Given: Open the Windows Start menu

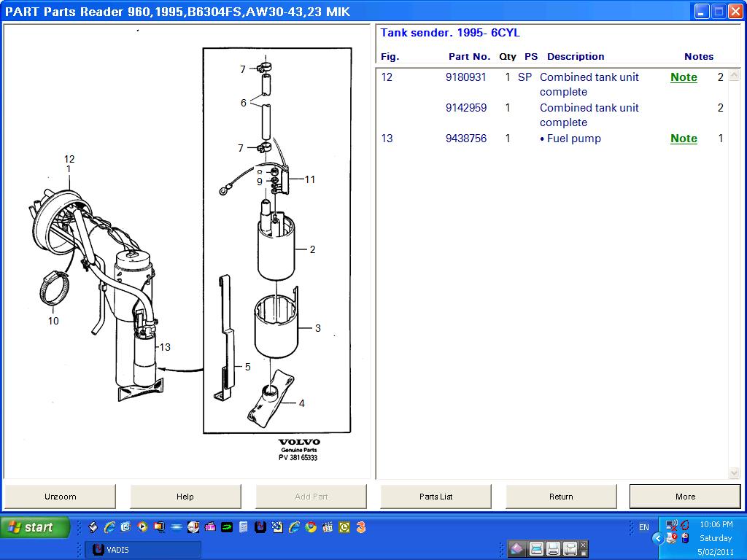Looking at the screenshot, I should (x=35, y=527).
